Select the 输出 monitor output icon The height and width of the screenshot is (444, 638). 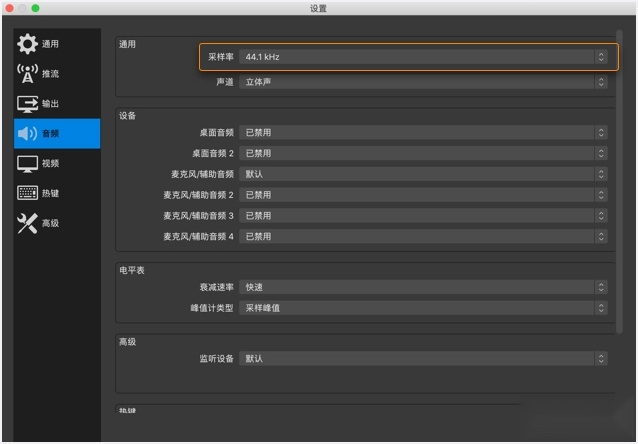coord(27,103)
